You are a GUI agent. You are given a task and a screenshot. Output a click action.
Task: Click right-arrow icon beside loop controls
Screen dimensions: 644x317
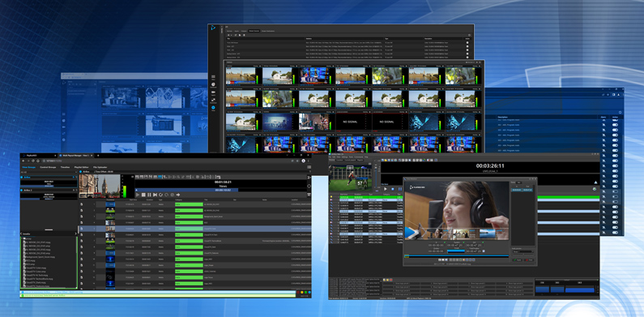[178, 195]
